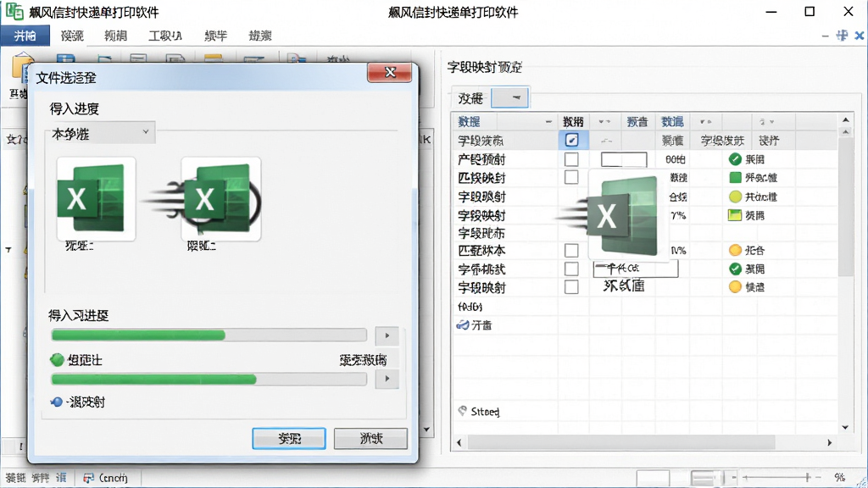Open the second ribbon tab
Viewport: 868px width, 488px height.
point(72,36)
